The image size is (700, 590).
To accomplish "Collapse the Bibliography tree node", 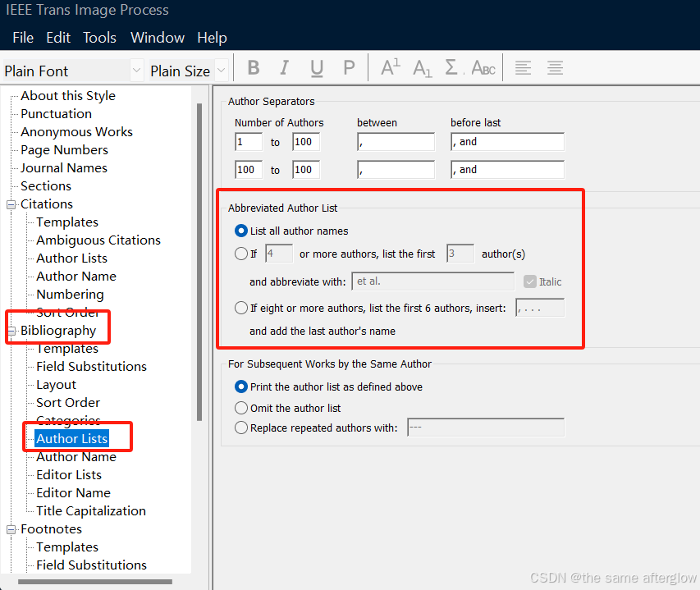I will [x=11, y=331].
